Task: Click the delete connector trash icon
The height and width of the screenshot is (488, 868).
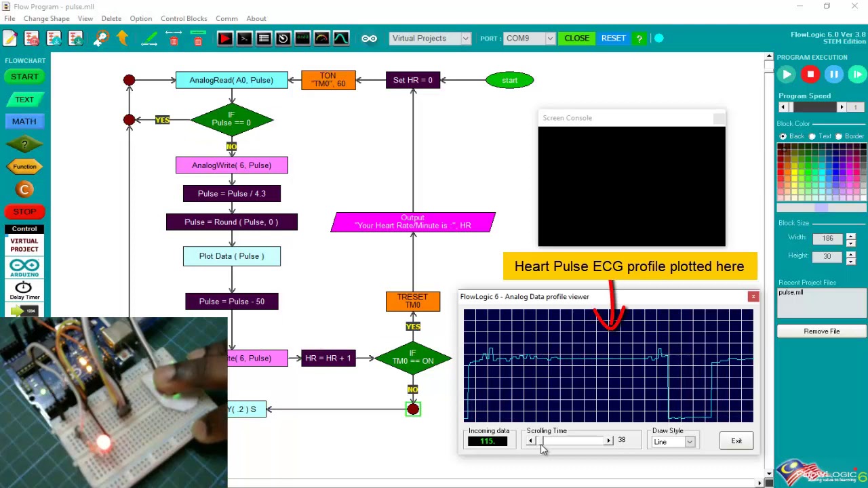Action: (x=174, y=39)
